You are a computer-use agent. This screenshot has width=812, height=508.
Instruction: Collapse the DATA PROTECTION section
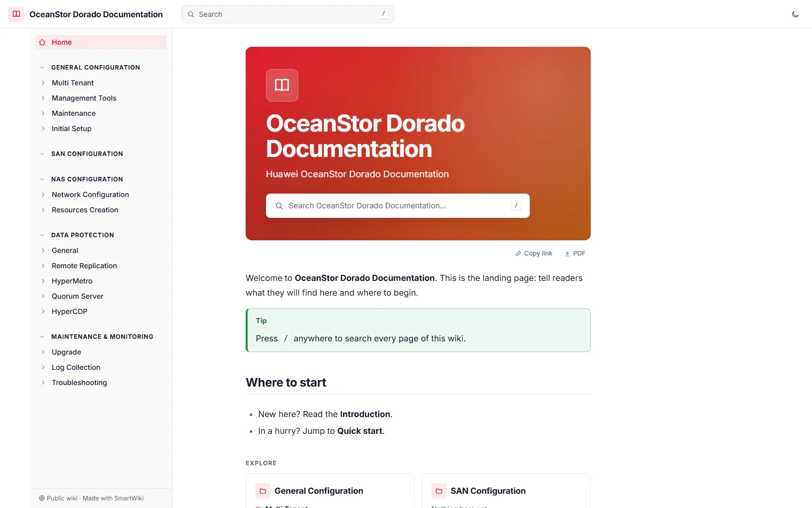[x=42, y=235]
